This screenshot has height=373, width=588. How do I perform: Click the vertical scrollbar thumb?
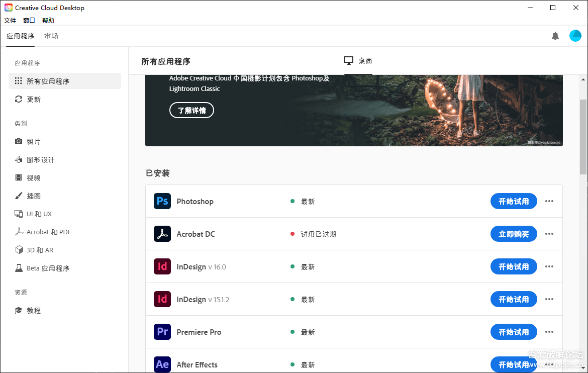point(583,137)
